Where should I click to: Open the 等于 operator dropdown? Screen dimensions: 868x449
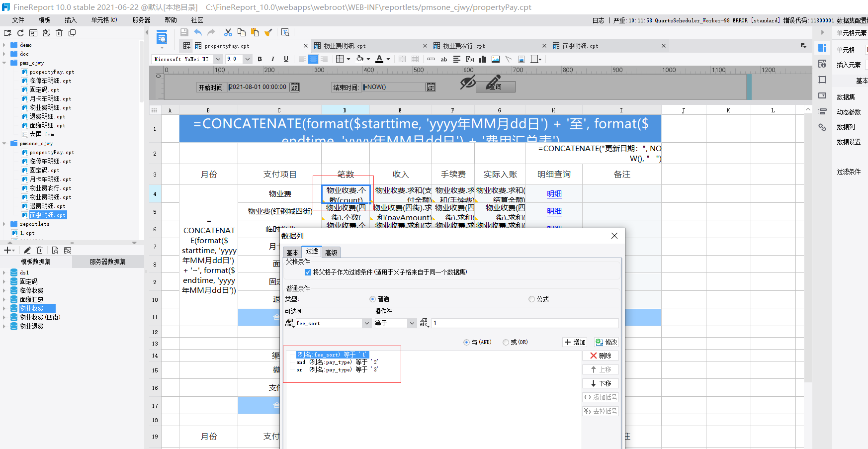412,323
